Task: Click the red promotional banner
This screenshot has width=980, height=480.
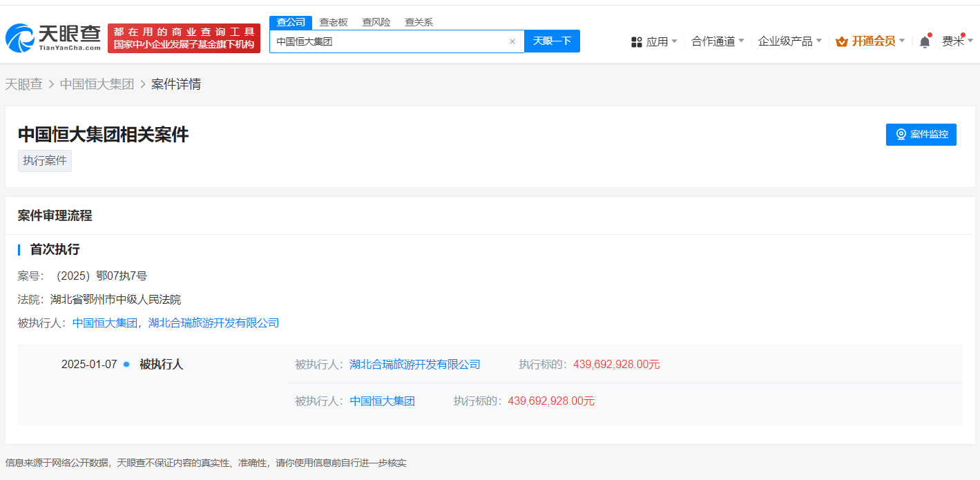Action: (x=184, y=38)
